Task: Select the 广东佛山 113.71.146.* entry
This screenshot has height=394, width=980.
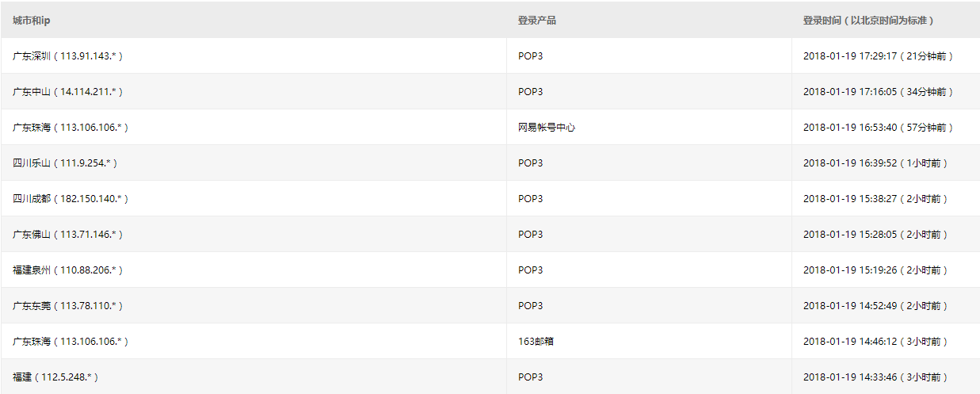Action: (x=67, y=235)
